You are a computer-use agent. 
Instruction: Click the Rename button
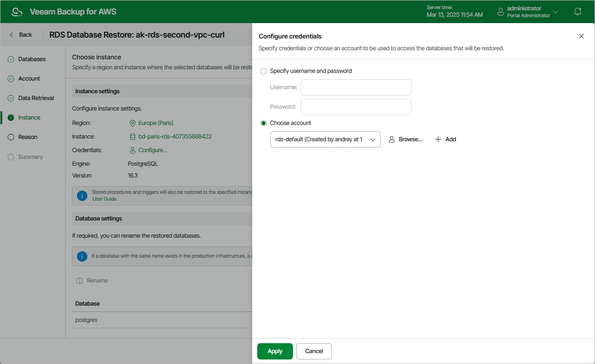coord(92,281)
